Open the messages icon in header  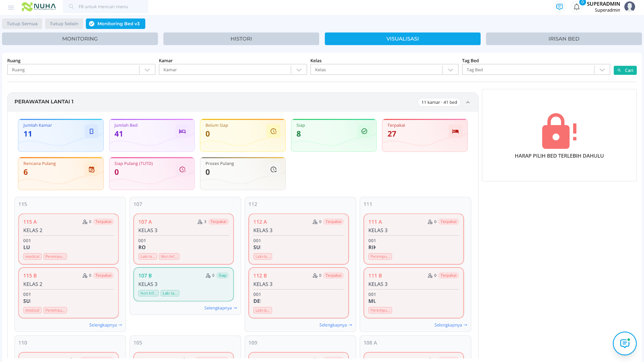tap(559, 7)
